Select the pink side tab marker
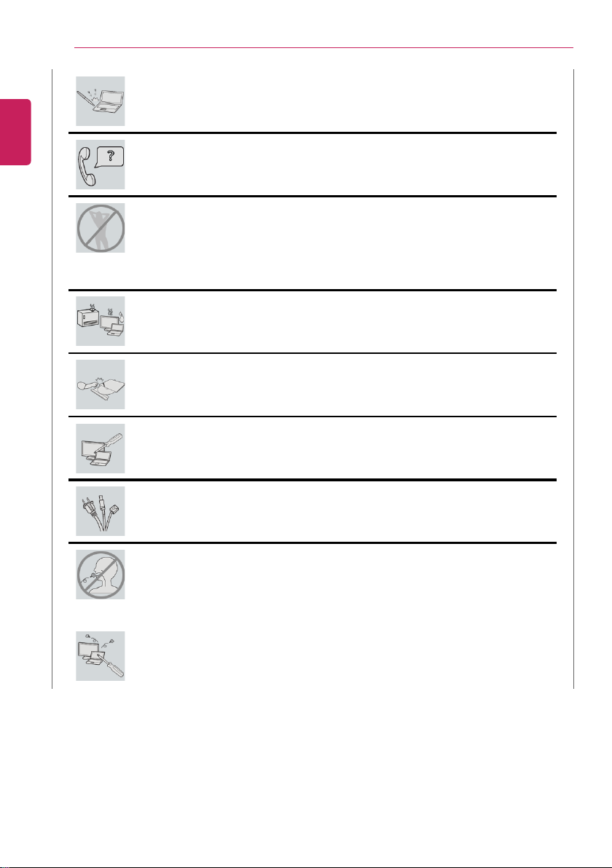612x868 pixels. [15, 132]
